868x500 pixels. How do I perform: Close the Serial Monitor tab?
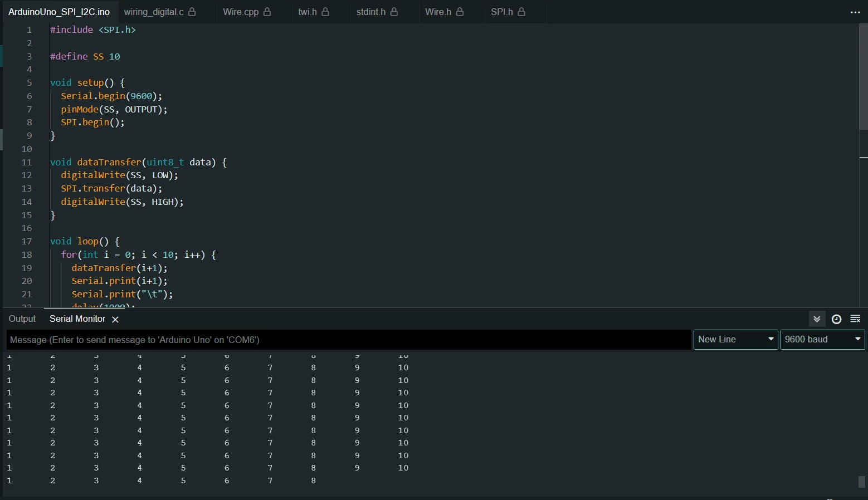[x=115, y=320]
